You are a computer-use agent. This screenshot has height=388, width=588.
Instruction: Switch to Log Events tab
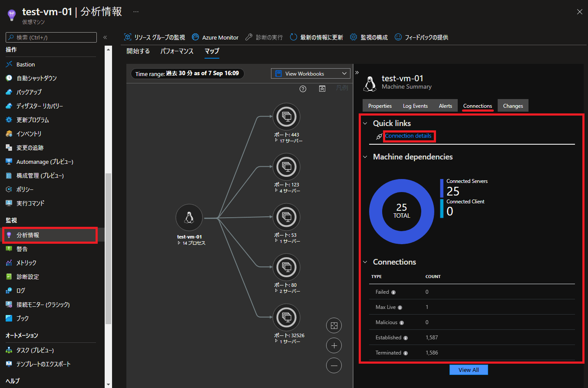415,106
